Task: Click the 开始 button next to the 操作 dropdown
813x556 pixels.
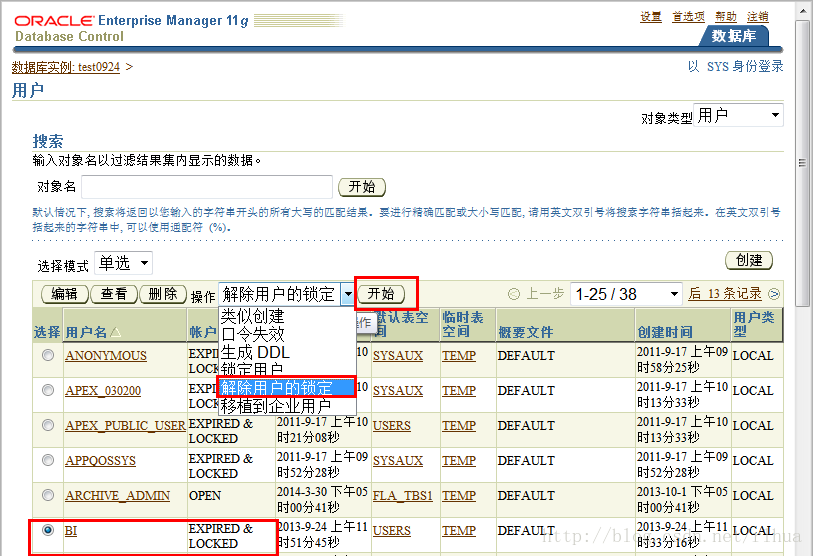Action: point(381,294)
